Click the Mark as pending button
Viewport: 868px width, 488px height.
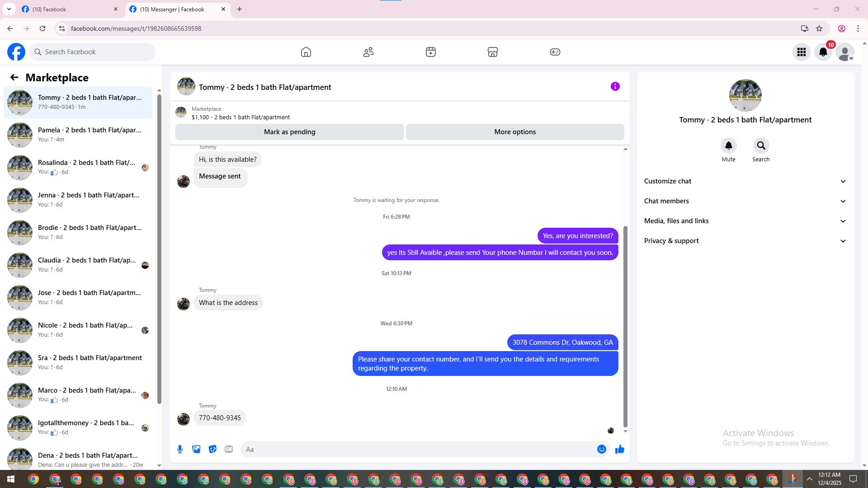coord(289,132)
